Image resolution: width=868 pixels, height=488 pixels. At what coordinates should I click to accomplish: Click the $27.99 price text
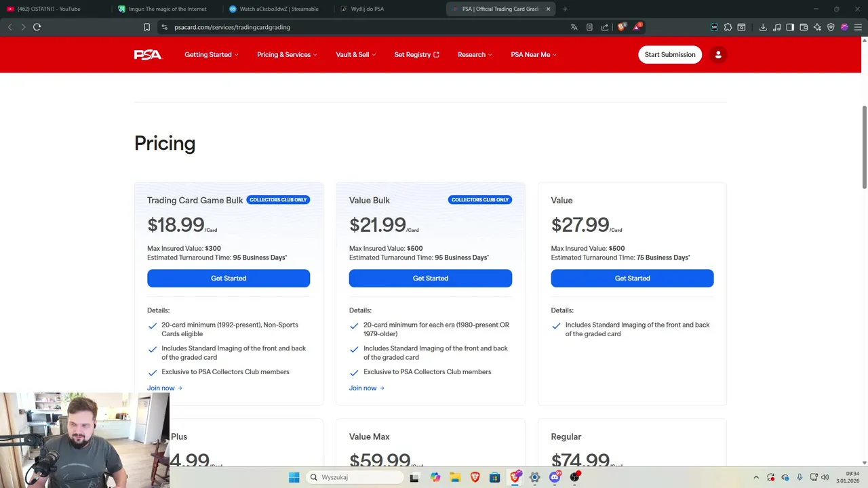(x=580, y=224)
